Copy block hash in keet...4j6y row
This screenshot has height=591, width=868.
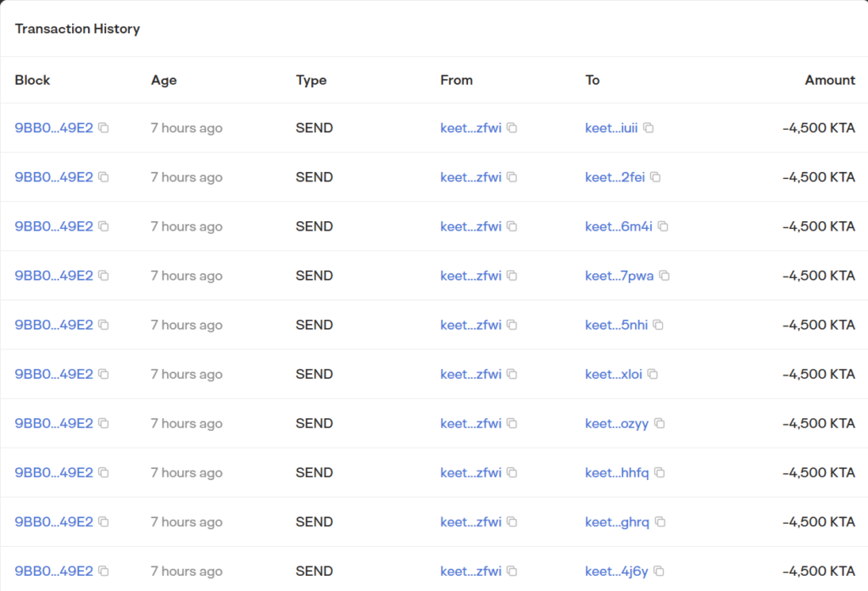coord(103,571)
